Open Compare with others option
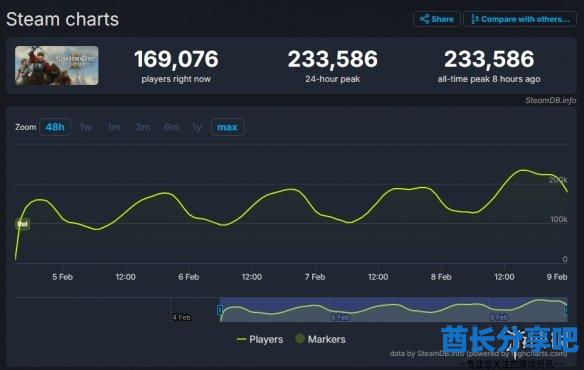Viewport: 584px width, 370px height. (x=520, y=19)
